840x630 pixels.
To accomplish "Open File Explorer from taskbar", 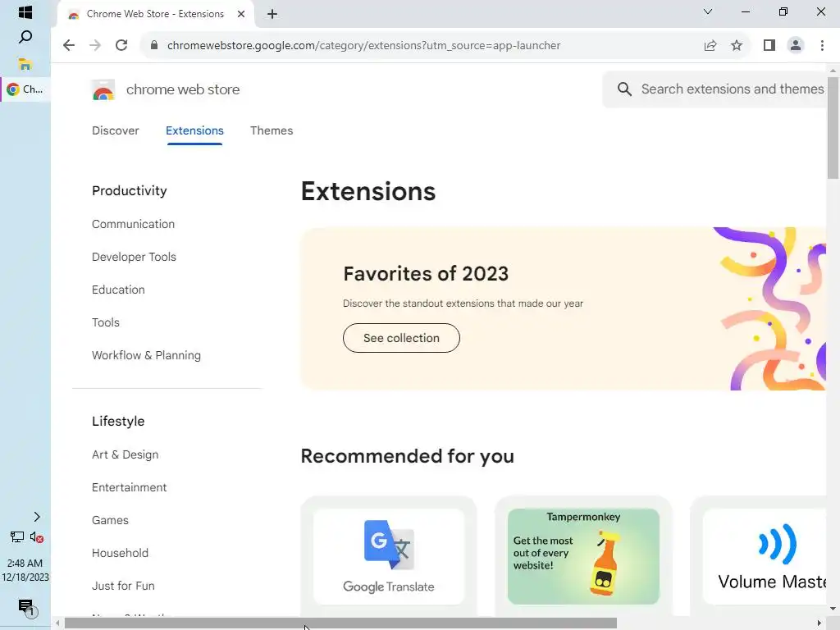I will 25,64.
